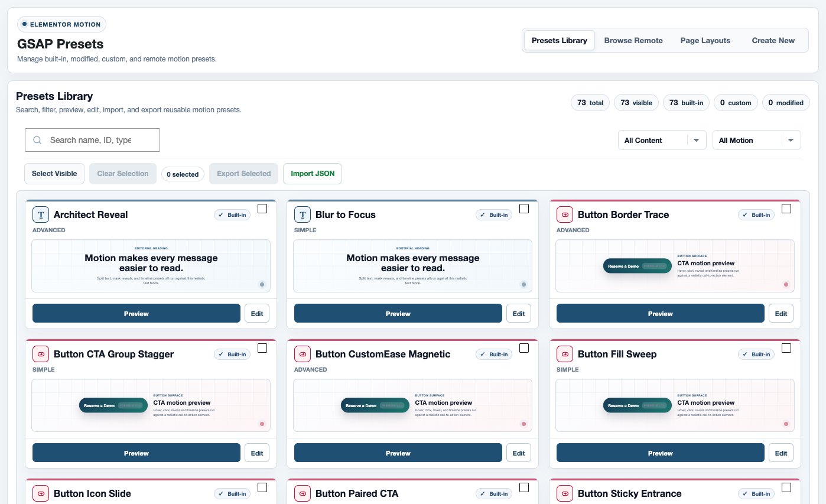Click the Button Border Trace type icon

pos(565,214)
